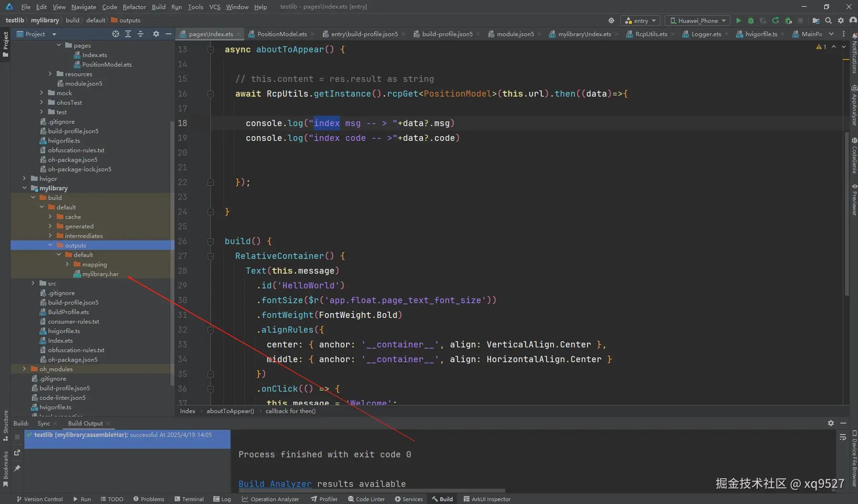This screenshot has height=504, width=858.
Task: Click the editor vertical scrollbar
Action: tap(846, 214)
